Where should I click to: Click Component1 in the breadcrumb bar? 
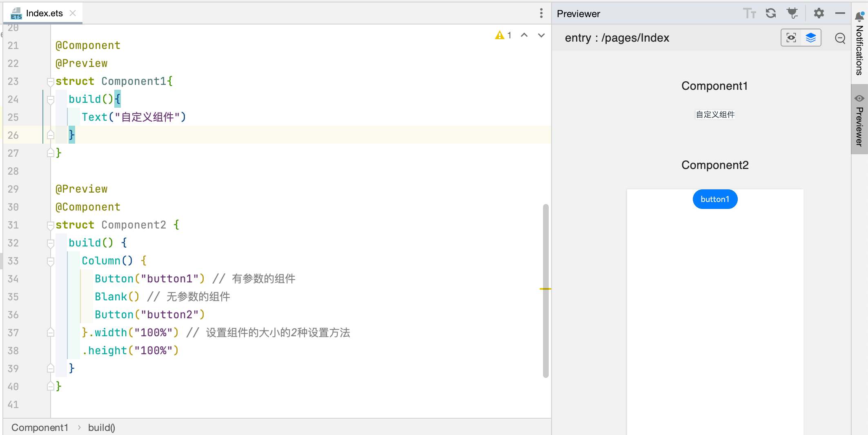tap(40, 427)
